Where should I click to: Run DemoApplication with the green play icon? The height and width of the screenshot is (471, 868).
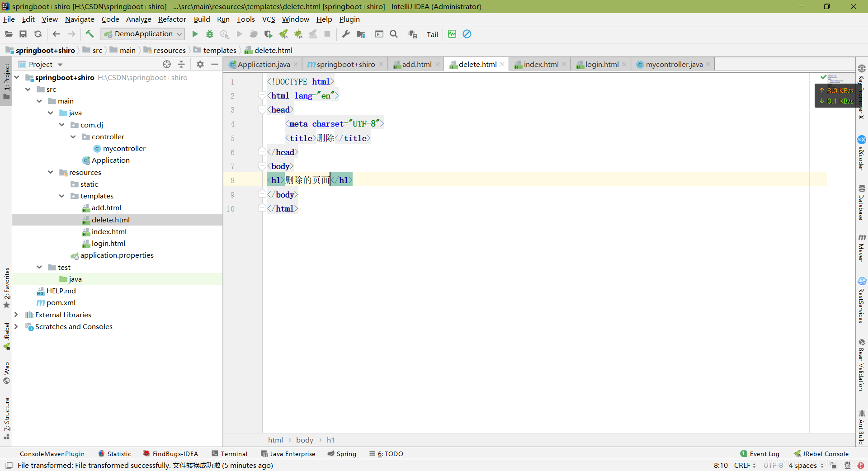click(195, 34)
